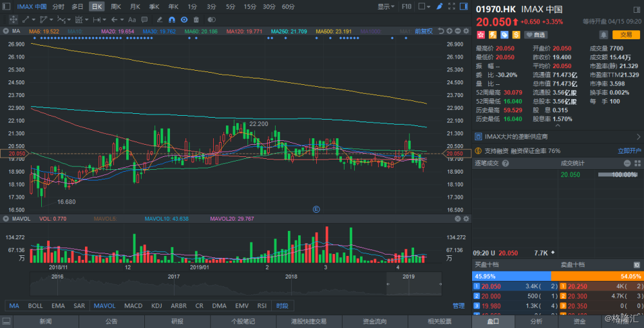The image size is (644, 328).
Task: Add stock to 自选 watchlist
Action: (535, 35)
